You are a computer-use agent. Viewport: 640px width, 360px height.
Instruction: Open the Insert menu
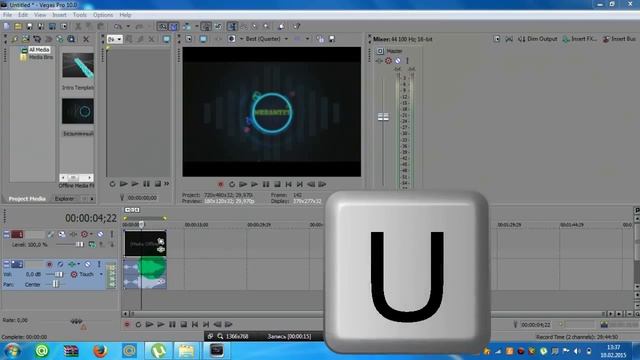pyautogui.click(x=59, y=15)
